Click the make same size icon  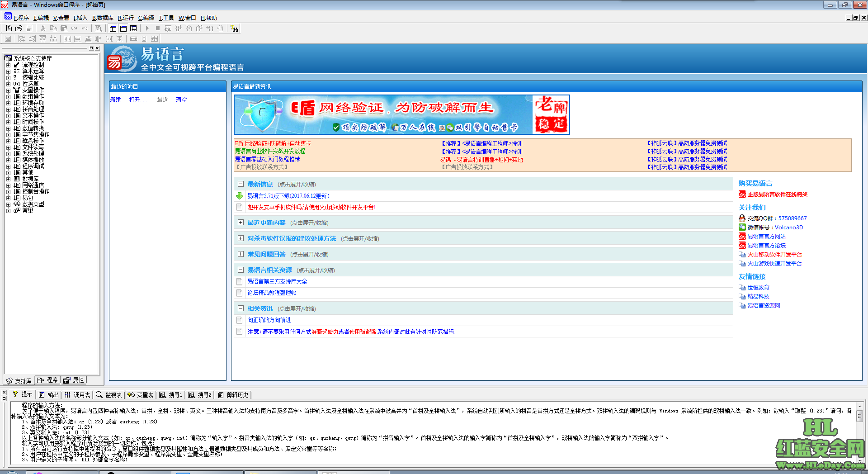154,38
